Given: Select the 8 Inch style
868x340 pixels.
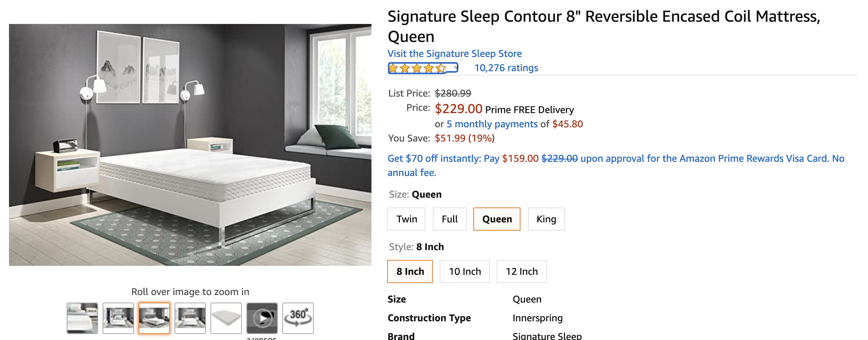Looking at the screenshot, I should pos(410,271).
